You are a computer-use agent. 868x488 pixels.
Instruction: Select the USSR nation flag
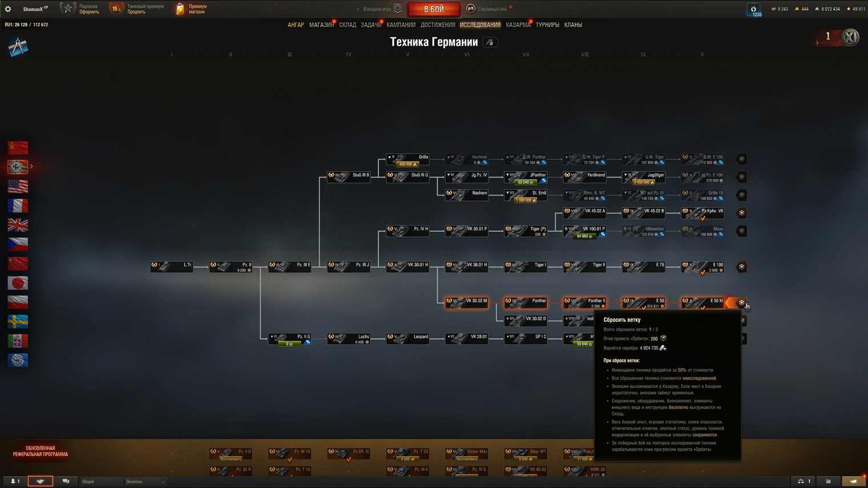18,148
